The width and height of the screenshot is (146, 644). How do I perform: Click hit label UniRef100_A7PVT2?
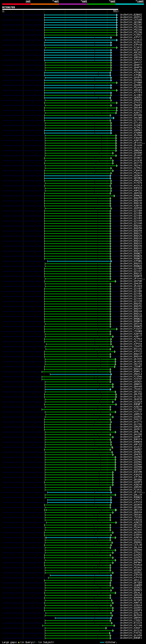point(131,37)
